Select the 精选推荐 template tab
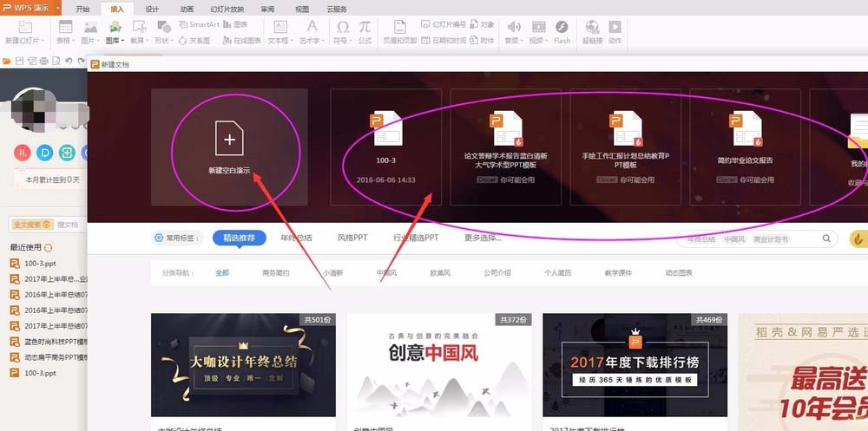Viewport: 868px width, 431px height. click(240, 238)
